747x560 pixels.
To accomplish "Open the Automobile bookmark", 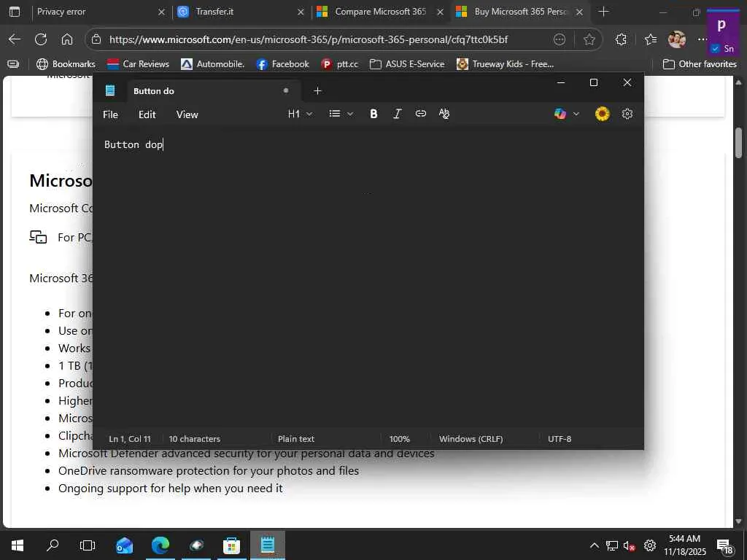I will click(212, 64).
